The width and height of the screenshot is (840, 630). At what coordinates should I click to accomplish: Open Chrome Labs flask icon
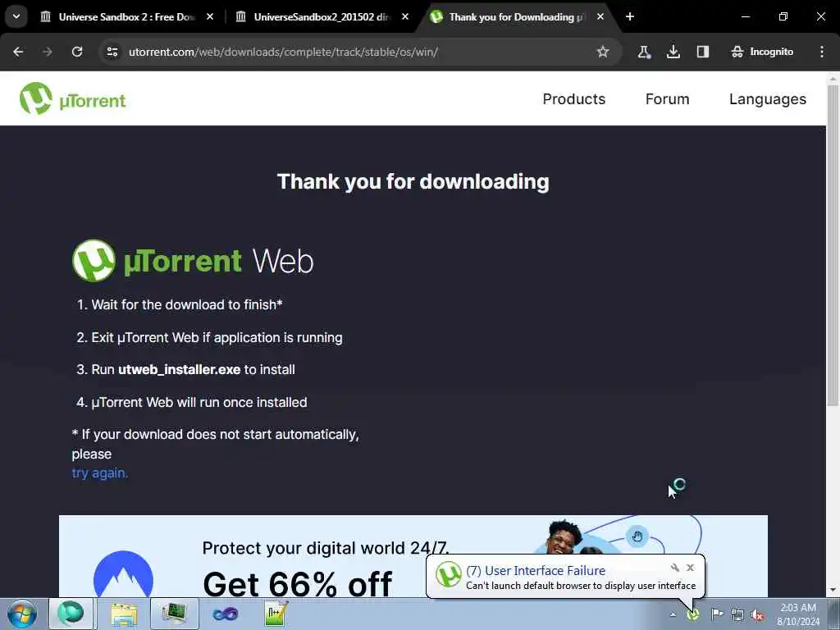click(x=644, y=52)
